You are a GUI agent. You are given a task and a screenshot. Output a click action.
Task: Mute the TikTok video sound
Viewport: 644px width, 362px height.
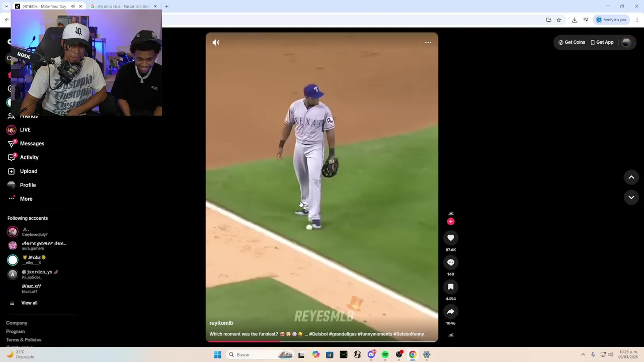click(216, 43)
